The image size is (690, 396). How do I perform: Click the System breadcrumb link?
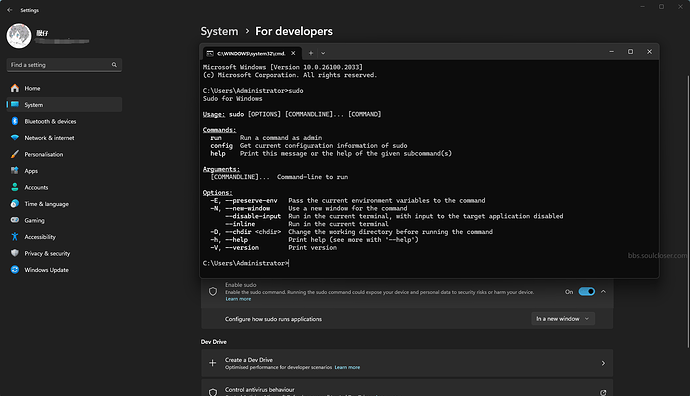219,31
